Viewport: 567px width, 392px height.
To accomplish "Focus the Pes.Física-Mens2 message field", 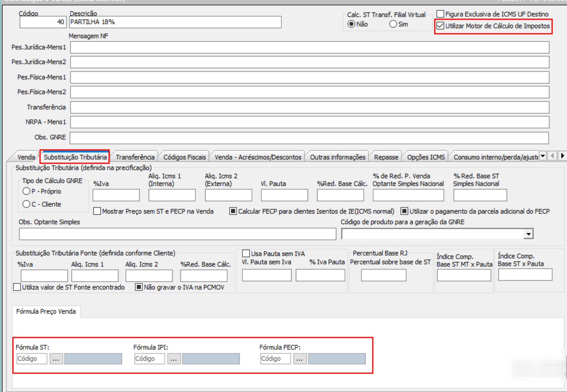I will pyautogui.click(x=310, y=92).
